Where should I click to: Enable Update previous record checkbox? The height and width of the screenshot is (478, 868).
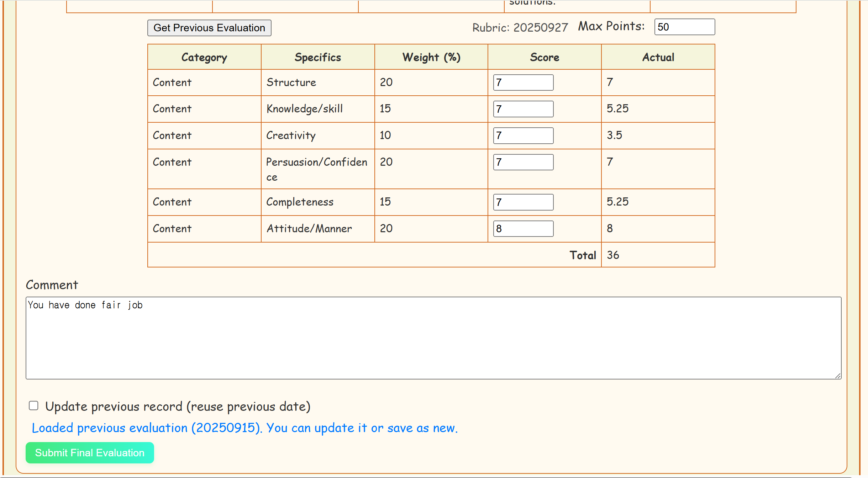[x=33, y=406]
